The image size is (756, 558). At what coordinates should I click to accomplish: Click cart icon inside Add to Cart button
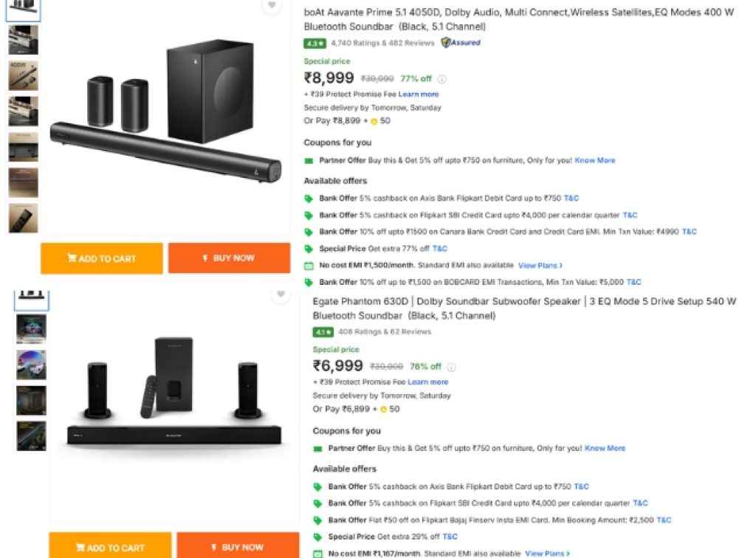tap(72, 258)
